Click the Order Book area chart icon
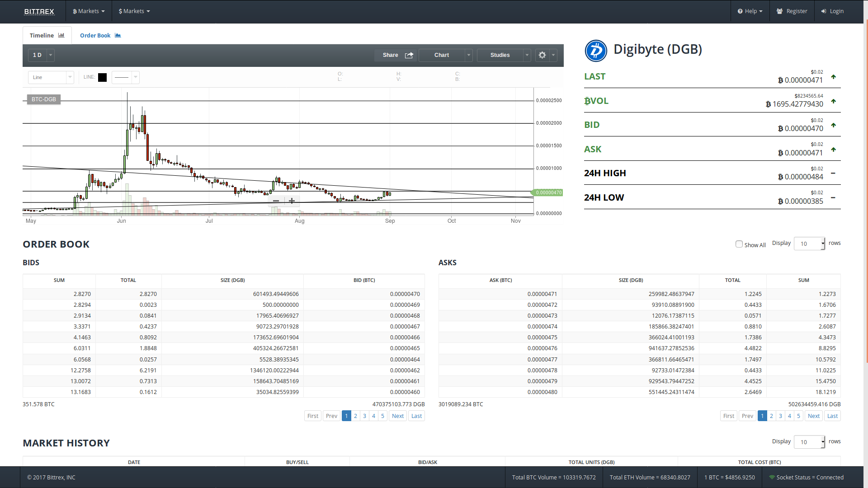Screen dimensions: 868x488 point(118,35)
